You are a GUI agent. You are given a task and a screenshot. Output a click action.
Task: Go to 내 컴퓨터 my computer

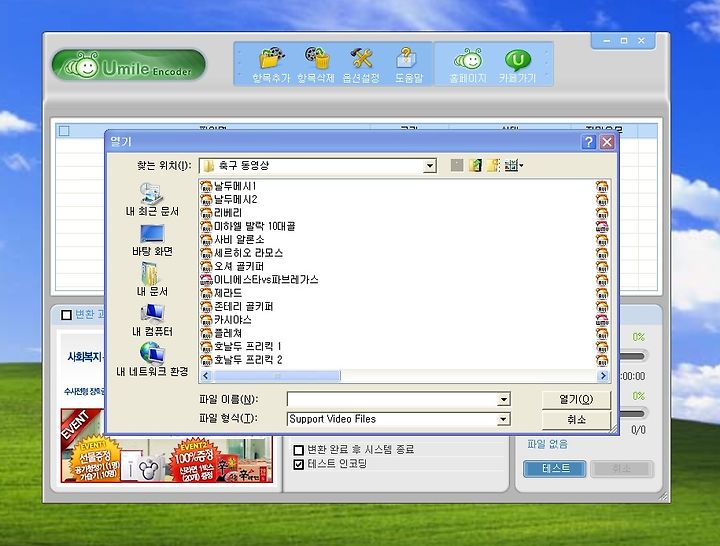pos(152,320)
